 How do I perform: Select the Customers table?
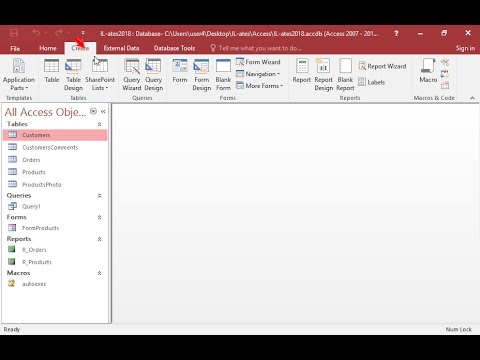pos(55,135)
